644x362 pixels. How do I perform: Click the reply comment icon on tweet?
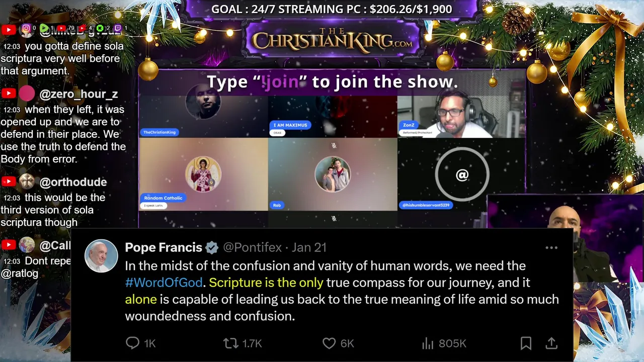point(132,343)
